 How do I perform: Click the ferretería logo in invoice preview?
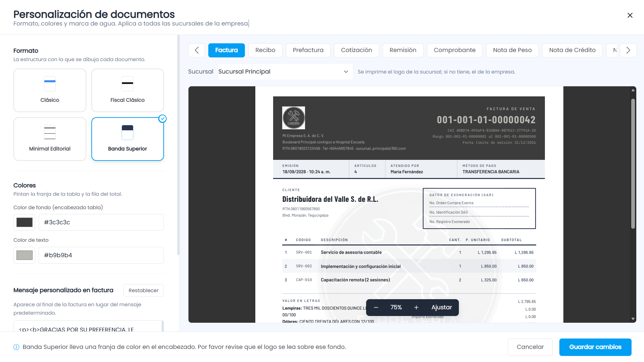tap(294, 118)
